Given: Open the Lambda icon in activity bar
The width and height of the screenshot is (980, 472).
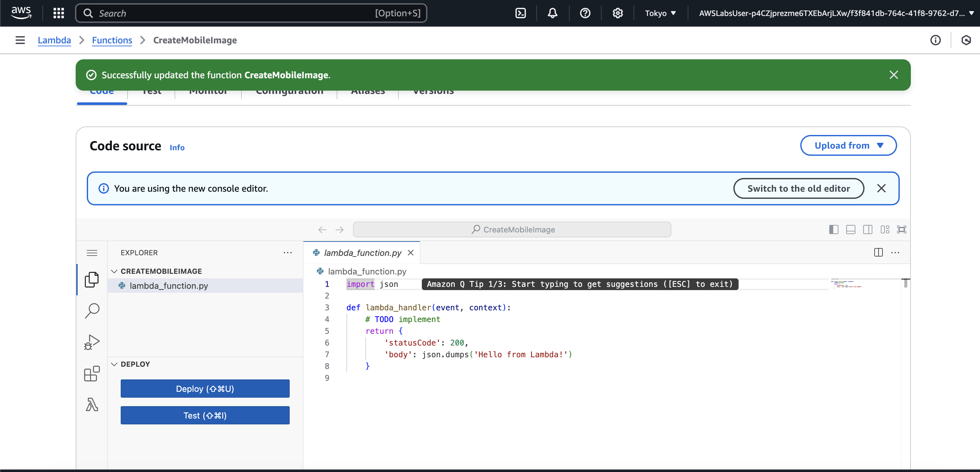Looking at the screenshot, I should pyautogui.click(x=92, y=405).
